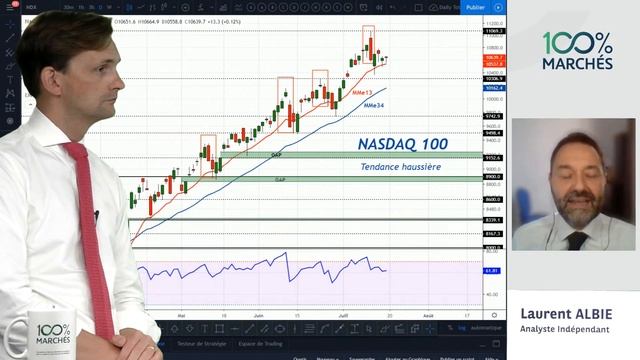
Task: Click the blue Publier button
Action: point(476,7)
